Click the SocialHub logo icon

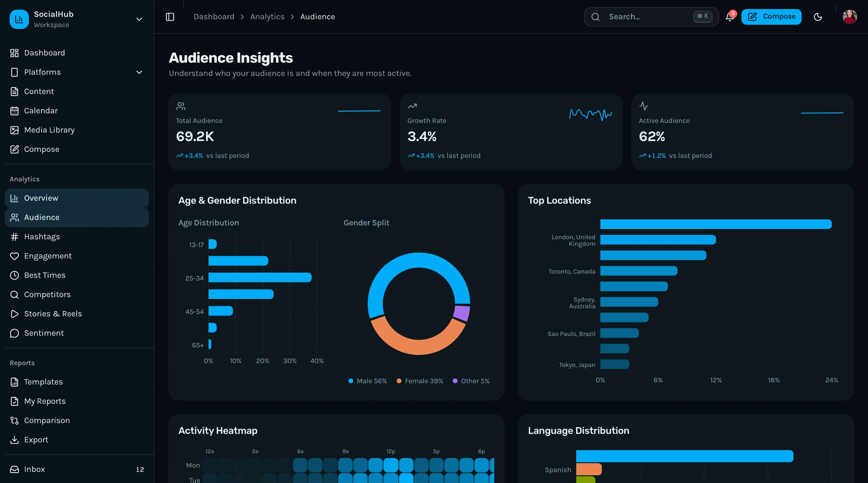[x=19, y=19]
